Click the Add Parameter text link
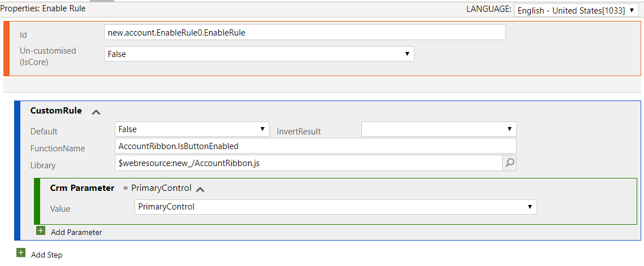644x266 pixels. 76,232
